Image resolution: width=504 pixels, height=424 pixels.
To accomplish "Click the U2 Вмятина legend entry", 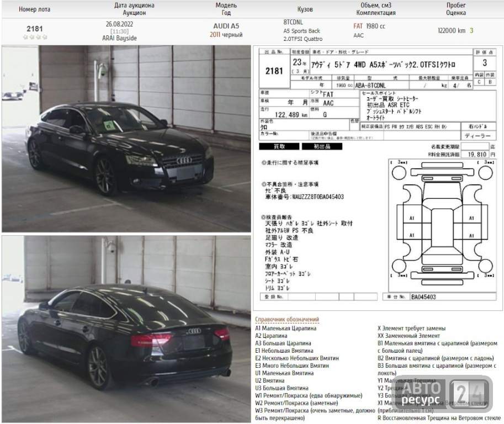I will point(270,380).
